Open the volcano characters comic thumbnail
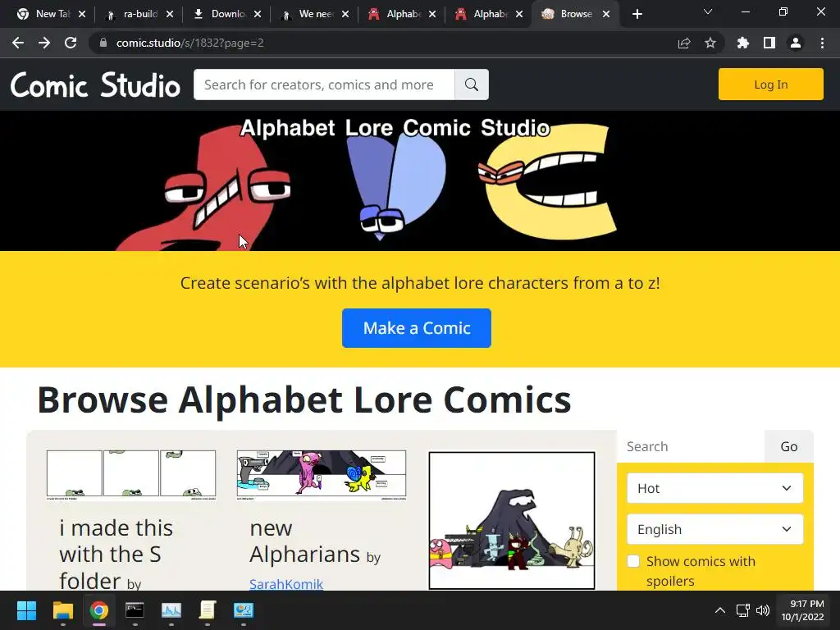The height and width of the screenshot is (630, 840). (x=512, y=520)
